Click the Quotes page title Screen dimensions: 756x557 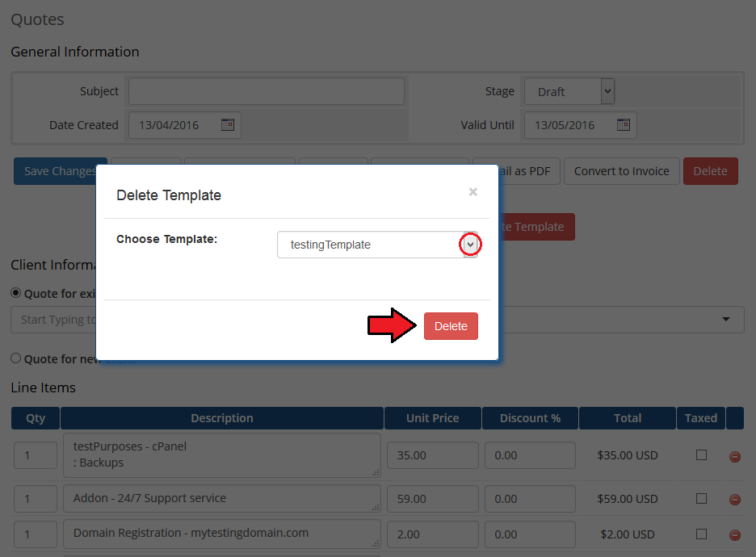click(37, 19)
